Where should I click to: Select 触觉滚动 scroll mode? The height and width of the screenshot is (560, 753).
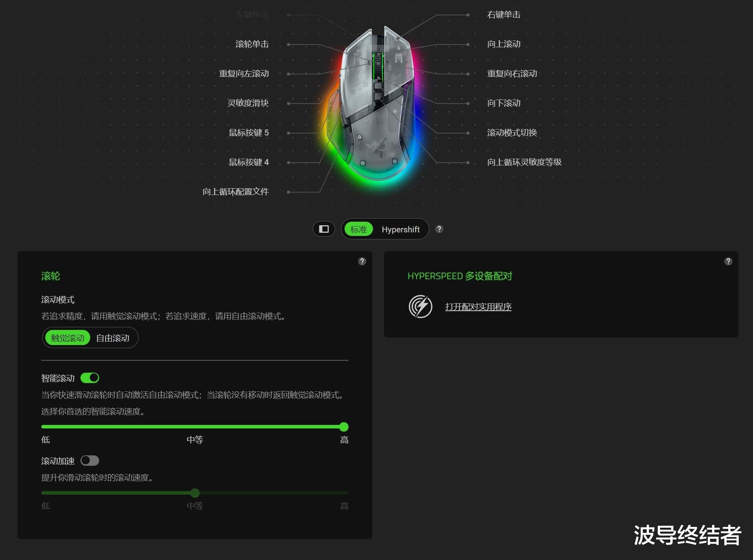point(68,338)
